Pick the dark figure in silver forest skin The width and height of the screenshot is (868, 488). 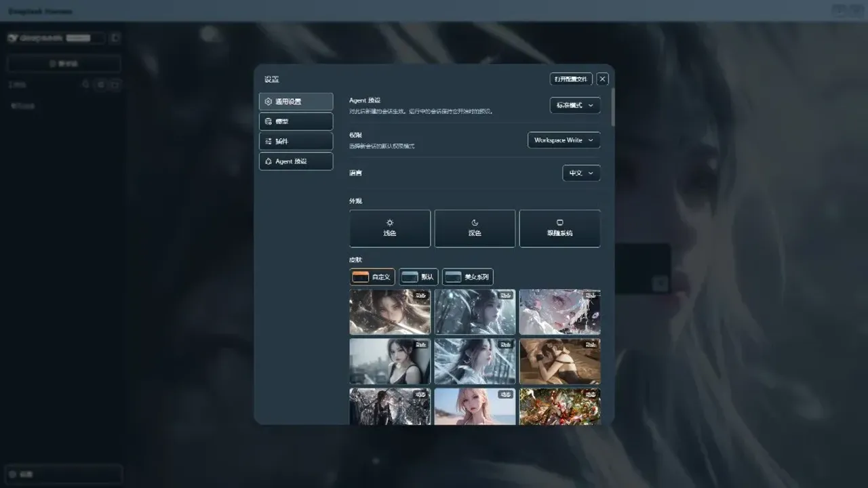pyautogui.click(x=390, y=406)
